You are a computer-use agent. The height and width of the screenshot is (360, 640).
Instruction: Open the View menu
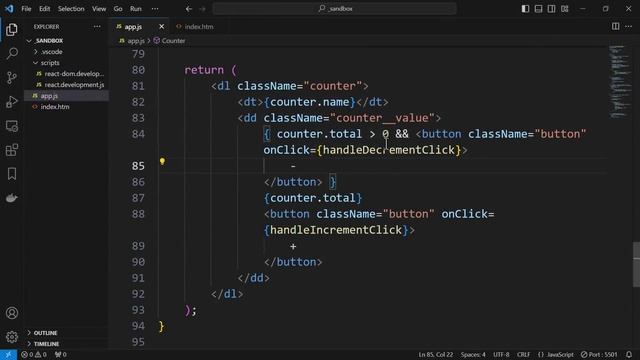99,9
